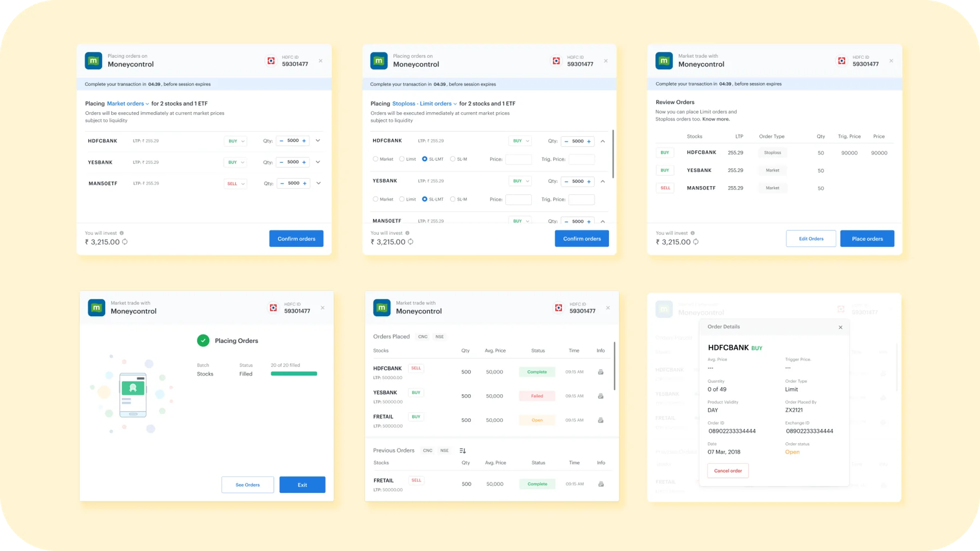Increase HDFCBANK quantity in Stoploss-Limit orders panel
This screenshot has width=980, height=551.
(589, 142)
